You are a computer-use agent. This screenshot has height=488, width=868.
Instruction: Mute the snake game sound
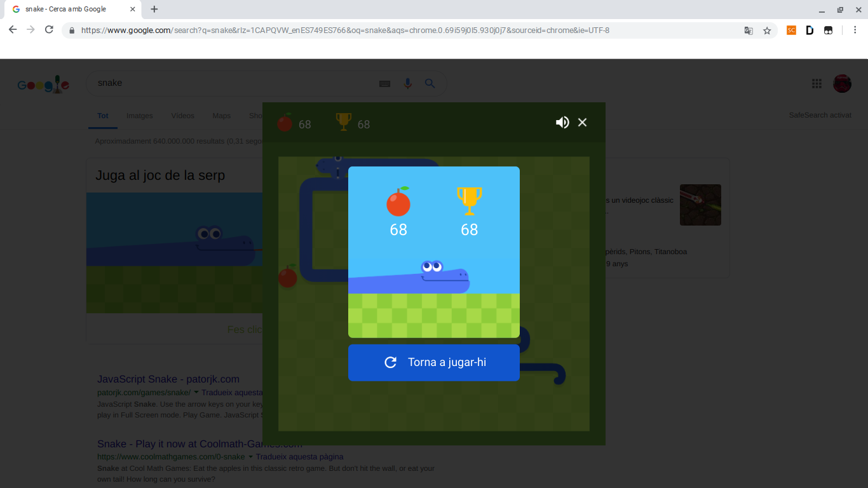[562, 123]
